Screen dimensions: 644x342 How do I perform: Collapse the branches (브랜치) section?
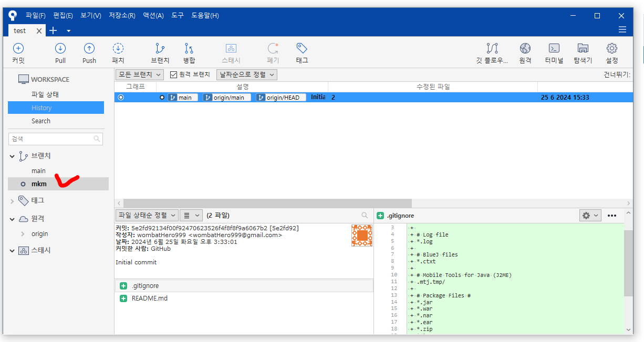[x=12, y=156]
